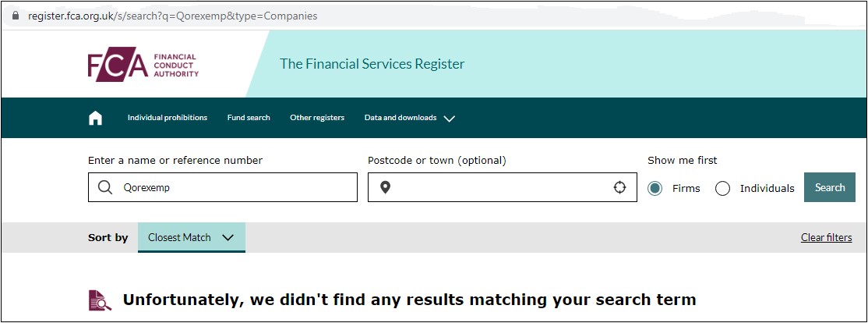Go to Fund search
Image resolution: width=868 pixels, height=323 pixels.
pyautogui.click(x=249, y=118)
